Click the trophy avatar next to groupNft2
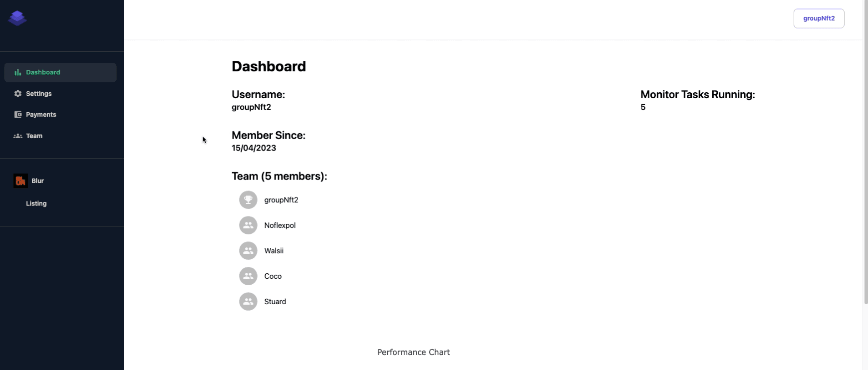 pyautogui.click(x=248, y=200)
